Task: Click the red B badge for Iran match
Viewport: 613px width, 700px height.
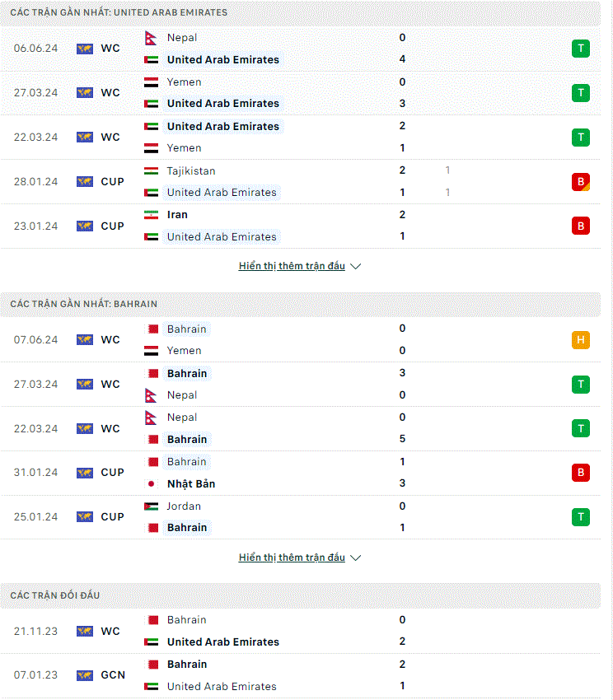Action: coord(580,226)
